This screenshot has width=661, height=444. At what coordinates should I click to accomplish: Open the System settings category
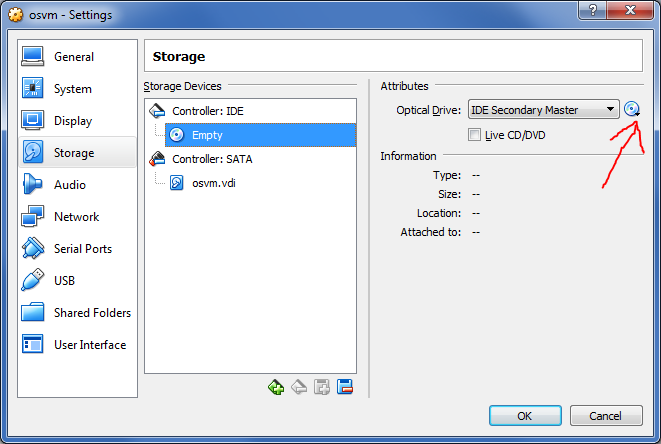click(77, 89)
